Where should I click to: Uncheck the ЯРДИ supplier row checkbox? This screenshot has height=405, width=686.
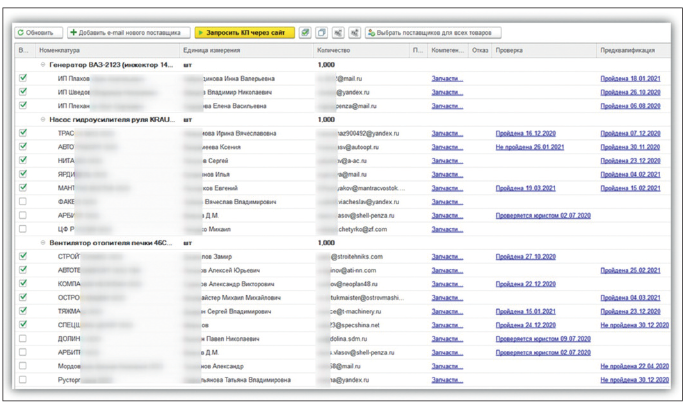23,174
